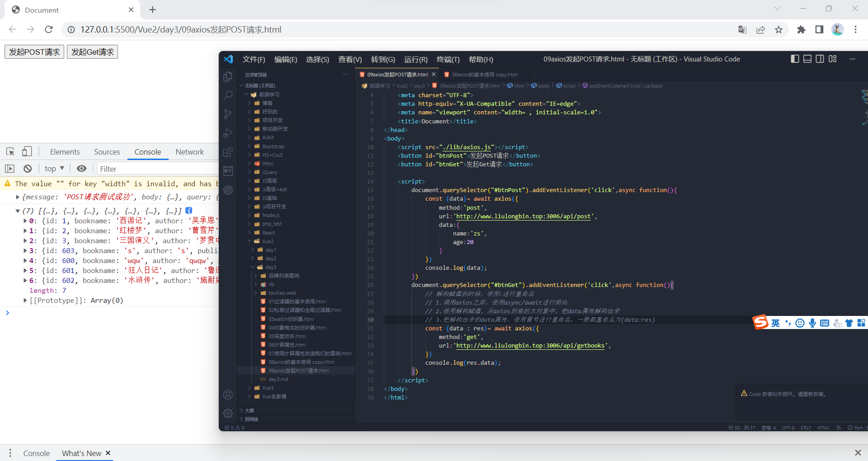Open the Search panel in VS Code
Viewport: 868px width, 461px height.
(x=228, y=95)
